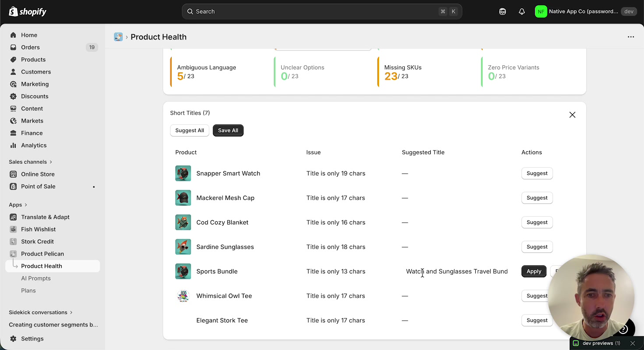
Task: Open the Customers section
Action: pos(35,71)
